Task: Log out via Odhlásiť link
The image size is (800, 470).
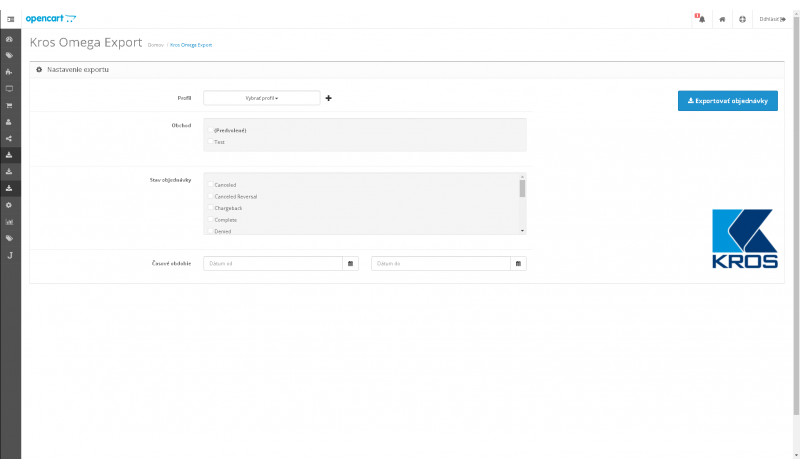Action: coord(772,19)
